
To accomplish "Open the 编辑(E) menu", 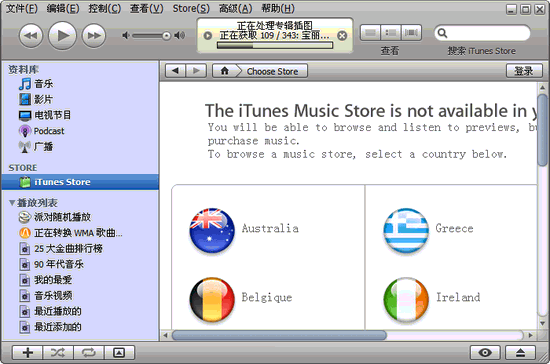I will [63, 8].
